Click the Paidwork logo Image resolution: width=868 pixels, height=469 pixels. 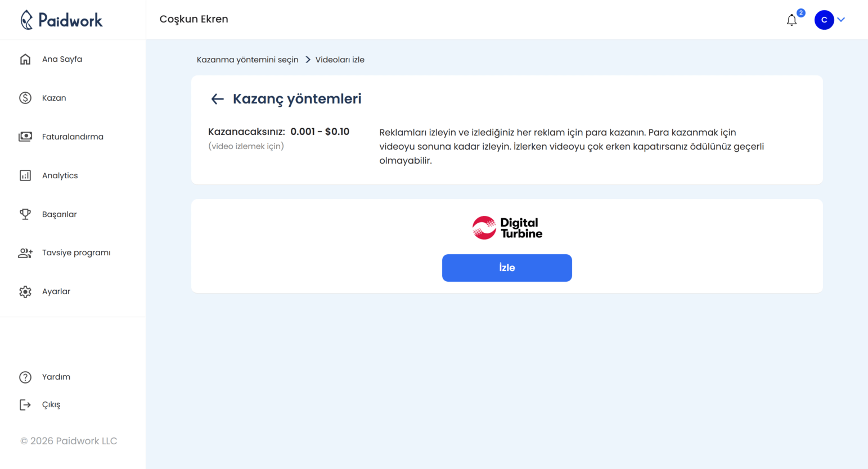pyautogui.click(x=61, y=20)
